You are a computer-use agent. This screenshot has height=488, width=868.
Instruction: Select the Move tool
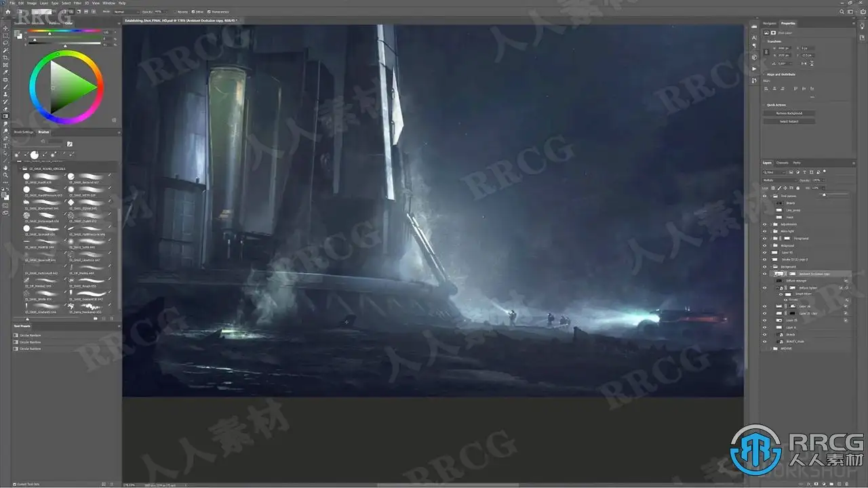pyautogui.click(x=6, y=28)
